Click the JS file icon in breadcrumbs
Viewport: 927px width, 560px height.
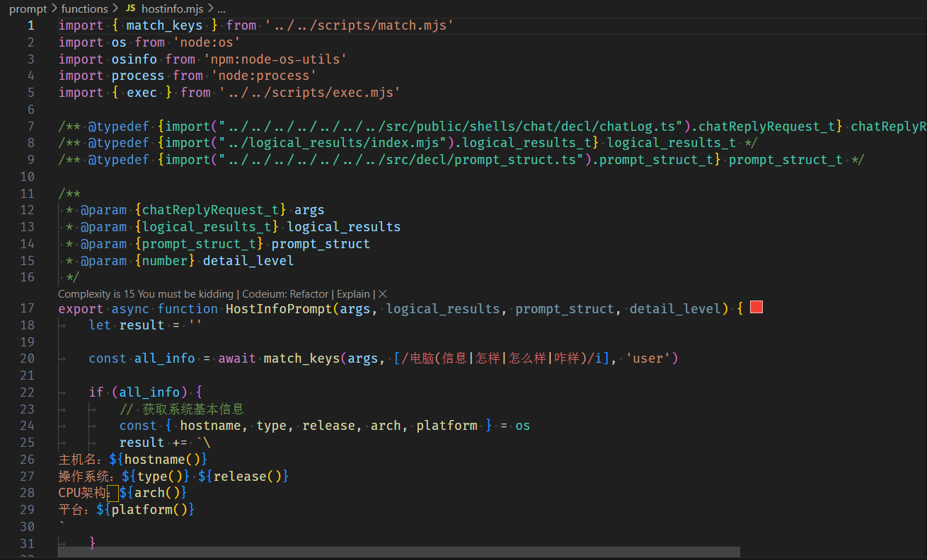130,9
